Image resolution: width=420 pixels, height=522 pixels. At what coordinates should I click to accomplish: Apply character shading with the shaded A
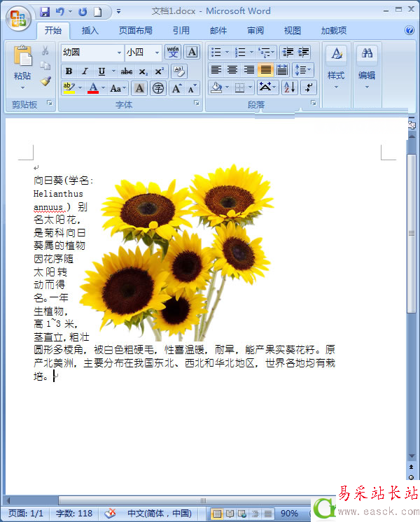(139, 88)
